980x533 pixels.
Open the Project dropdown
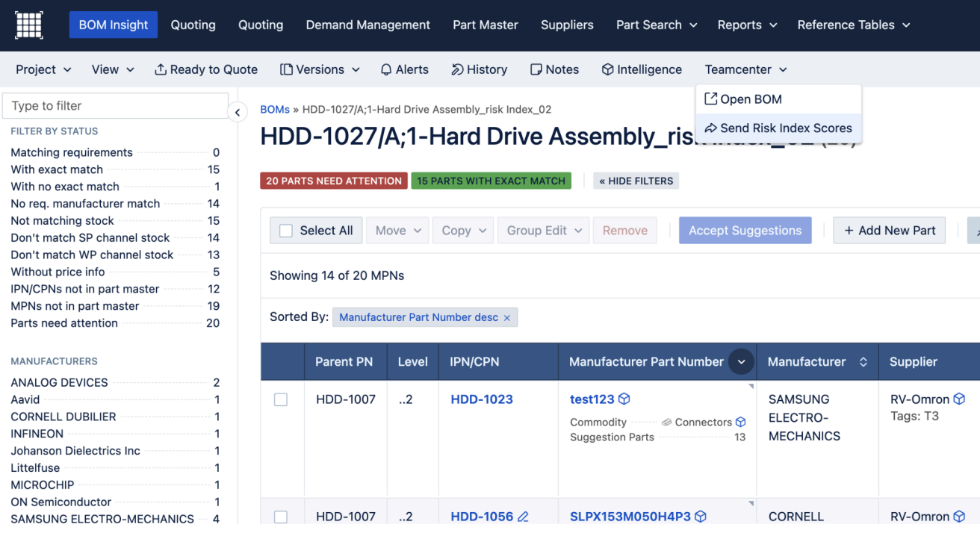[x=43, y=69]
